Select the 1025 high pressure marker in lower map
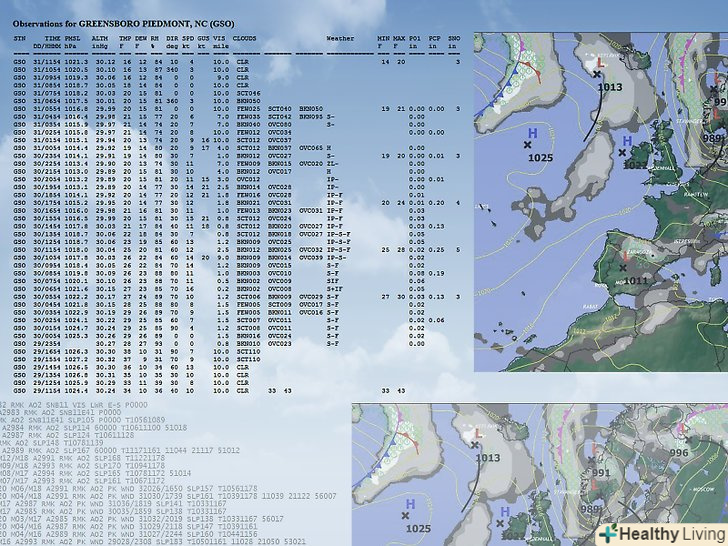The height and width of the screenshot is (546, 728). pos(418,527)
